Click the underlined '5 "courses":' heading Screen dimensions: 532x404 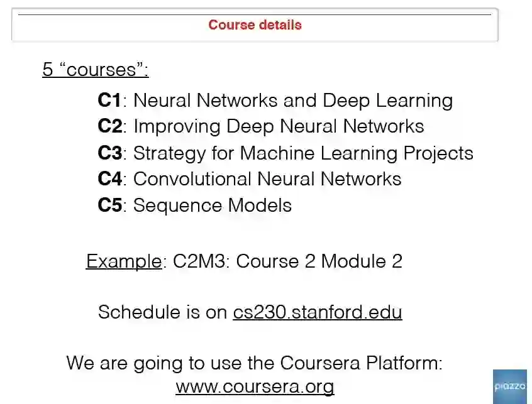pos(96,69)
